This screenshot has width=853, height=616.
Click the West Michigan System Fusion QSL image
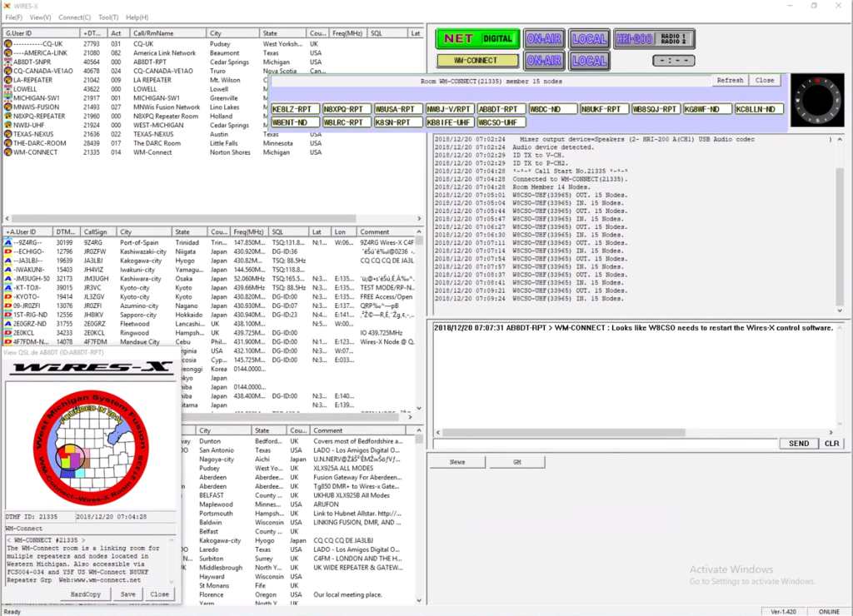(91, 447)
